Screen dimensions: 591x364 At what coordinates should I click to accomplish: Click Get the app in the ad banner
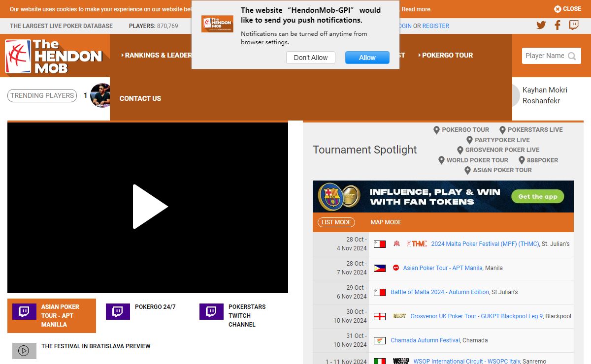[538, 196]
